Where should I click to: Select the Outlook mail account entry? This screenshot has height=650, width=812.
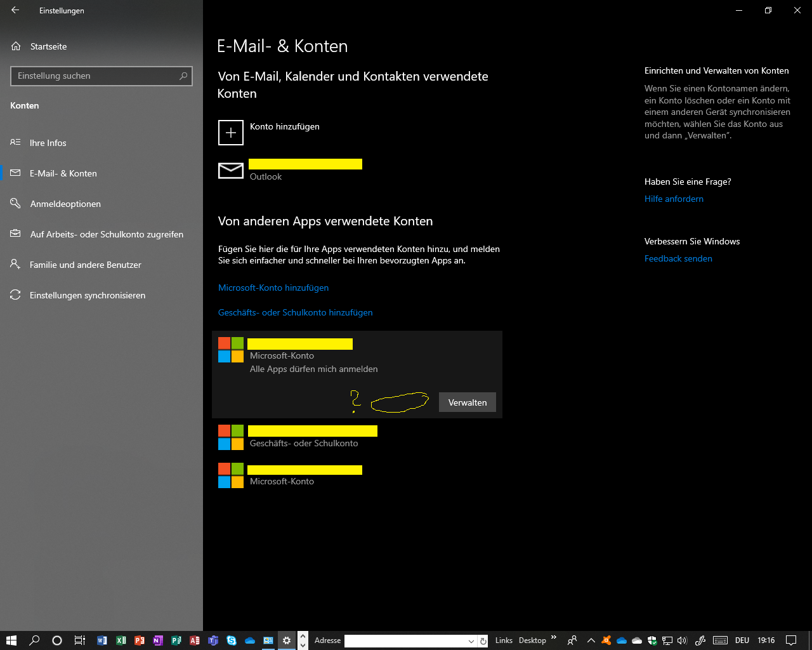click(x=357, y=170)
